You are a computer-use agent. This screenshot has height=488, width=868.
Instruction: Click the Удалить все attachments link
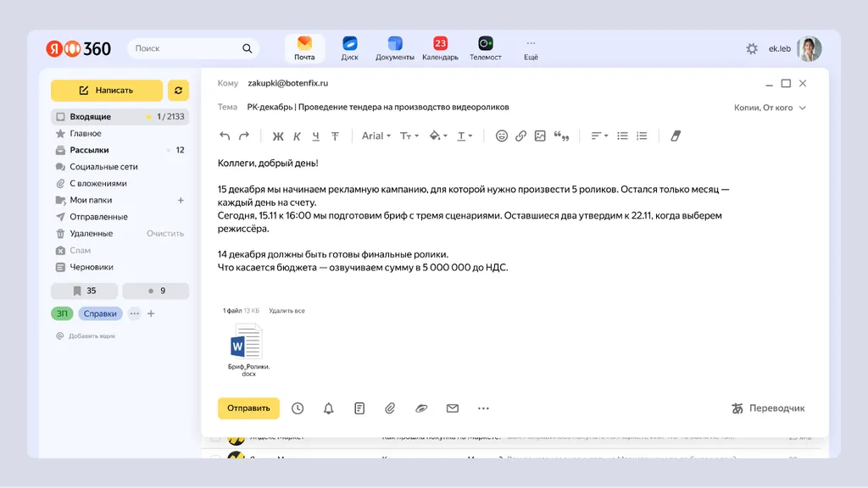pyautogui.click(x=287, y=311)
